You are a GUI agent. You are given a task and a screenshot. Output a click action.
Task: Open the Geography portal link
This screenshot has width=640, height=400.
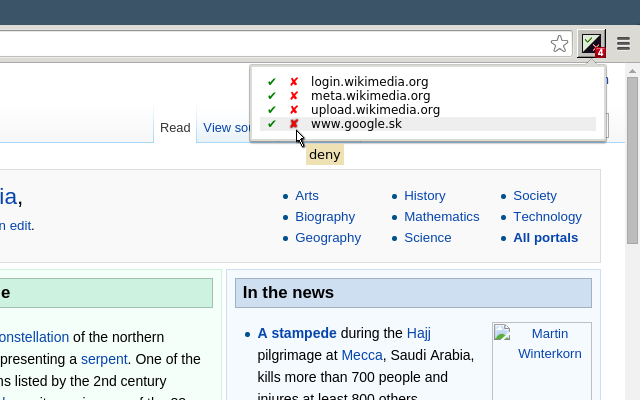pyautogui.click(x=328, y=238)
